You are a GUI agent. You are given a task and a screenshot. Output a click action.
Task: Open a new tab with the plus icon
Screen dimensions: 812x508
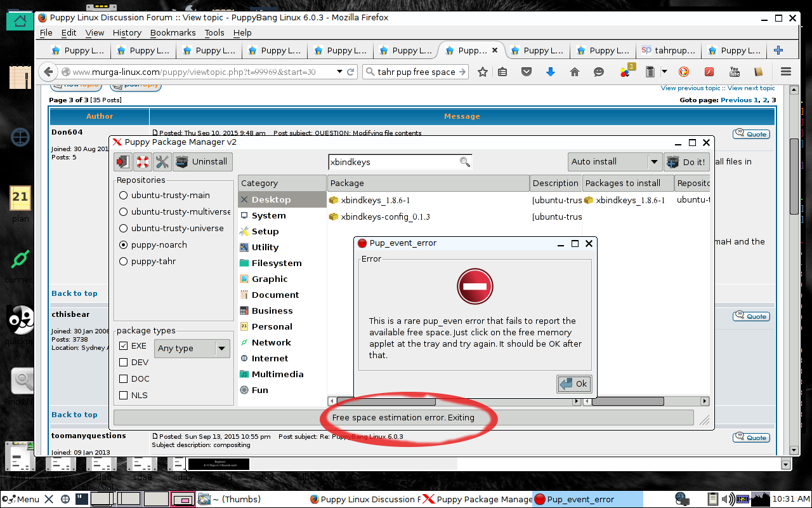click(778, 50)
